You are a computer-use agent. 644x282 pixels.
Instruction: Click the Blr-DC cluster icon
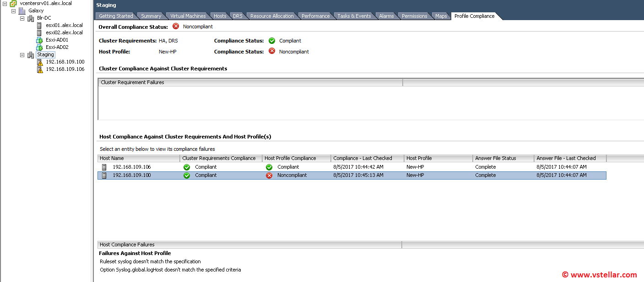click(30, 18)
